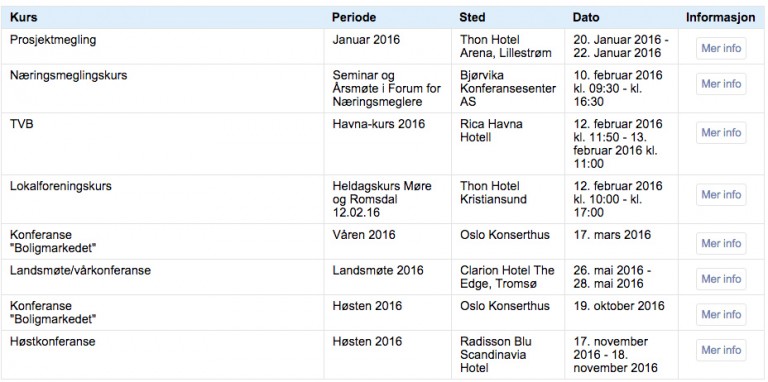Show Mer info for Våren 2016 Boligmarkedet conference
The height and width of the screenshot is (382, 768).
[x=721, y=243]
